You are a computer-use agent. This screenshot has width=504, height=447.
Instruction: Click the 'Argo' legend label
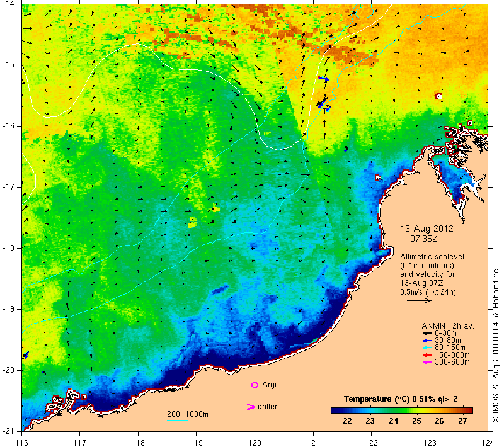(270, 385)
